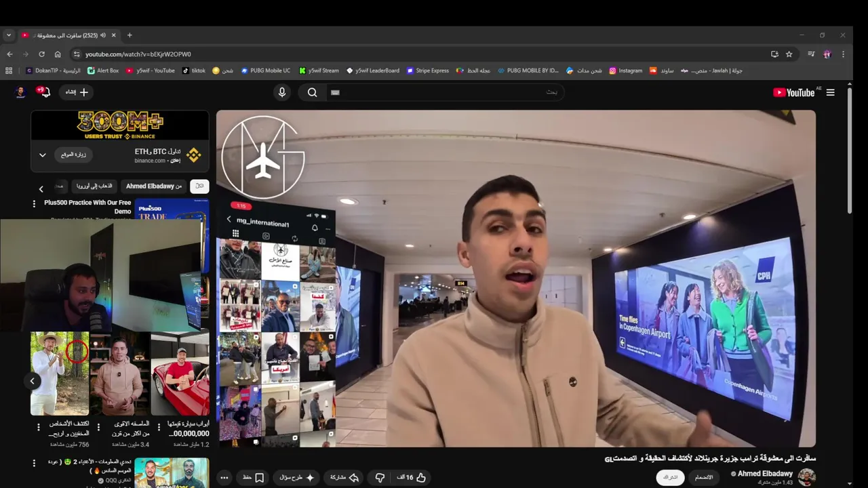Click the voice search microphone icon
Screen dimensions: 868x488
pyautogui.click(x=282, y=92)
